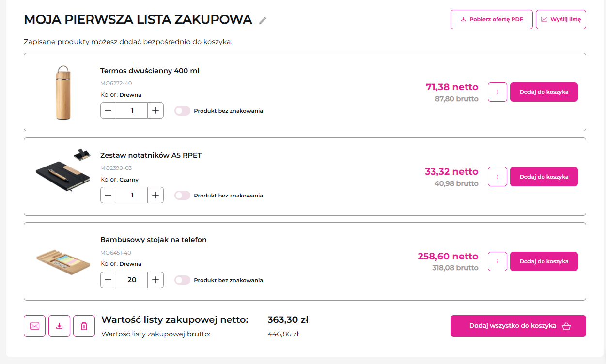The height and width of the screenshot is (364, 606).
Task: Click the envelope icon at the bottom
Action: click(34, 326)
